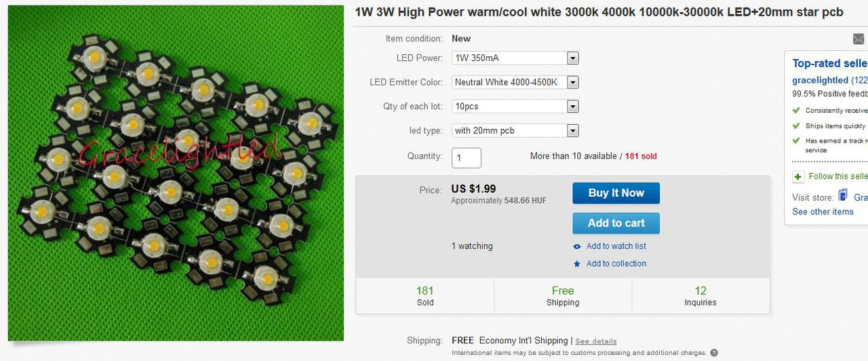Open the gracelightled seller profile link

[x=820, y=80]
